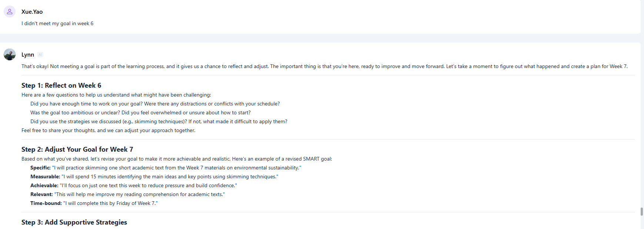Click the "Step 1: Reflect on Week 6" heading
The image size is (644, 229).
[x=61, y=85]
